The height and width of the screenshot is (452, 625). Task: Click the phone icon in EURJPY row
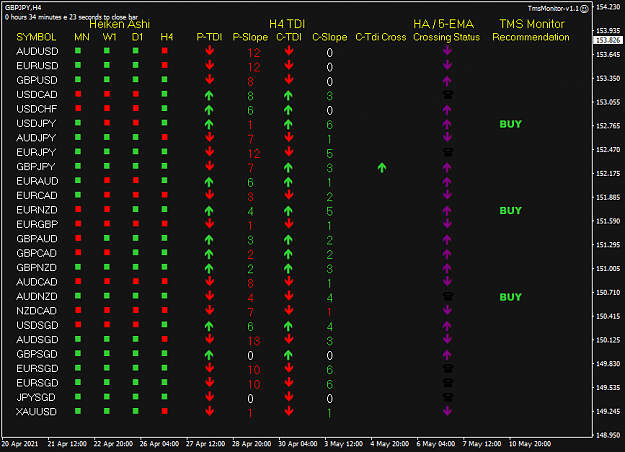tap(448, 152)
